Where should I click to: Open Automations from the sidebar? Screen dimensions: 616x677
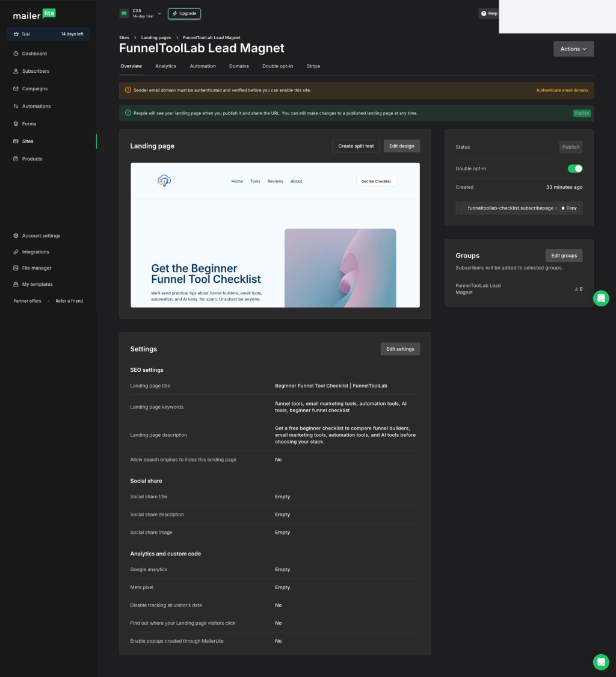(x=36, y=106)
